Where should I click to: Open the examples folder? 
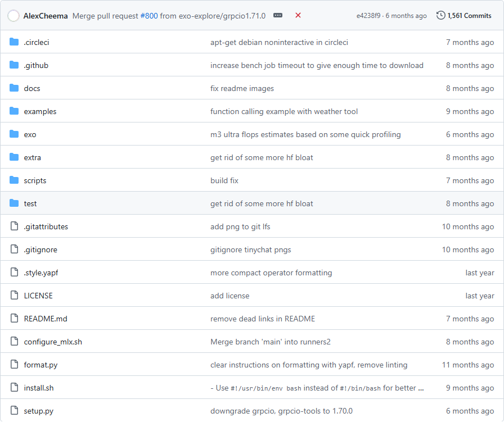tap(40, 111)
